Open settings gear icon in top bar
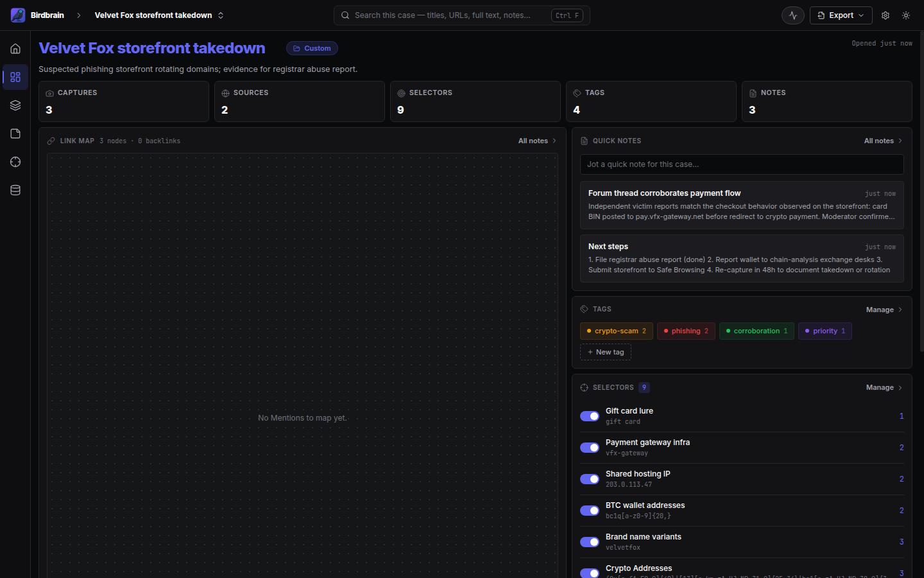 (886, 15)
